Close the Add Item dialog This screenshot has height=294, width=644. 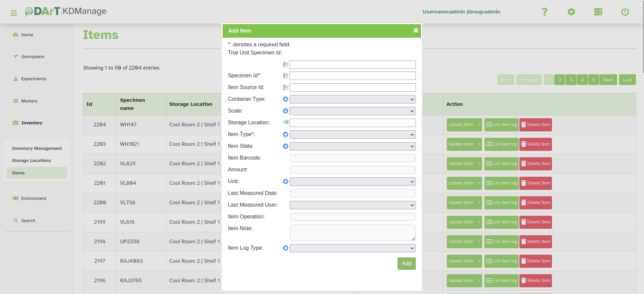[x=416, y=31]
